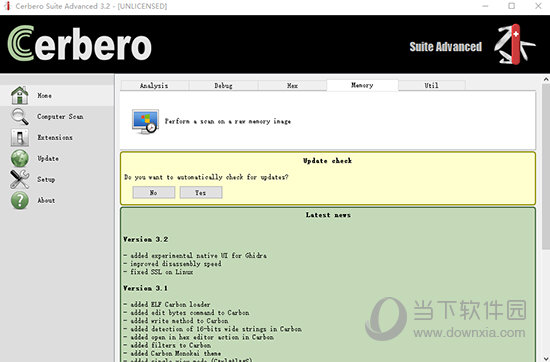Open the Extensions switch icon

pyautogui.click(x=20, y=138)
